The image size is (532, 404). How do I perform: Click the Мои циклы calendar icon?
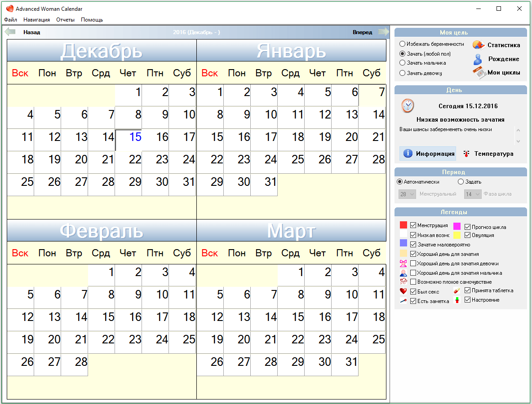479,73
